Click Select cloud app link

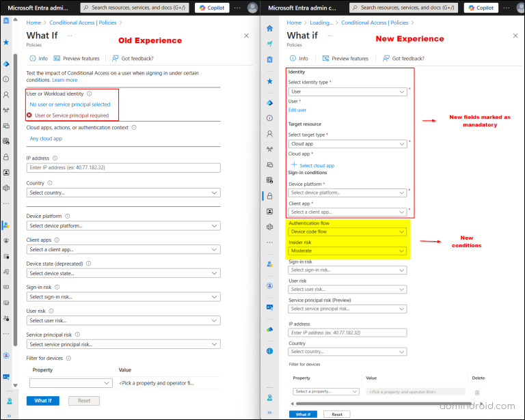(312, 165)
